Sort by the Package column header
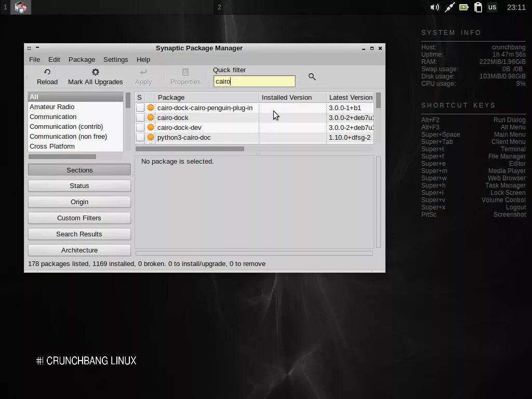532x399 pixels. click(x=207, y=97)
